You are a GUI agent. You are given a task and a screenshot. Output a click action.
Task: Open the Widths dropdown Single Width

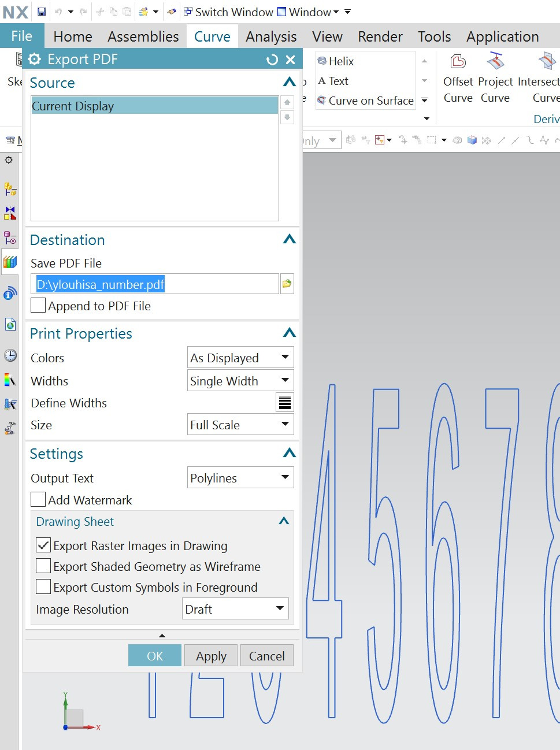pyautogui.click(x=240, y=381)
